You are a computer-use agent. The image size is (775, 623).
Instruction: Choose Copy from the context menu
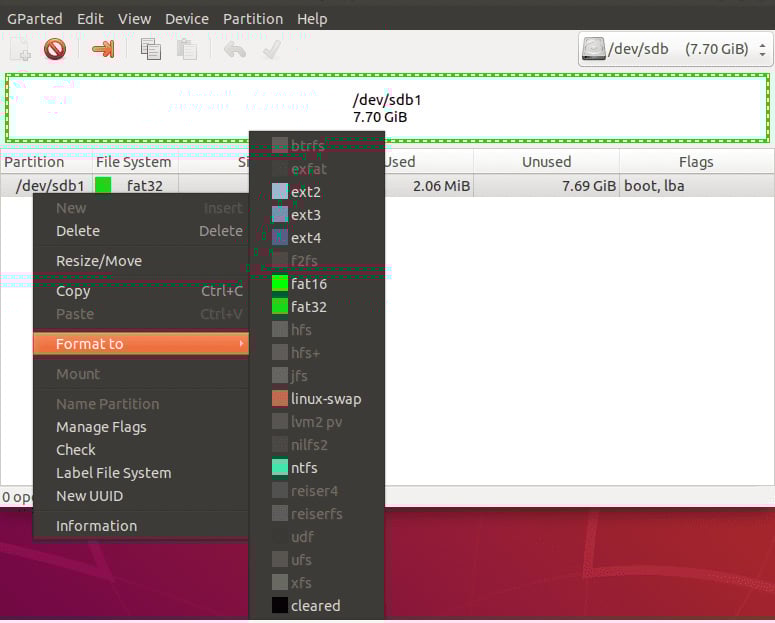[x=141, y=291]
